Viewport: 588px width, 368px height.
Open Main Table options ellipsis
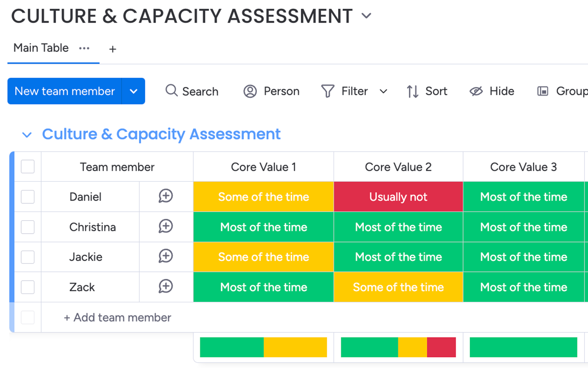[84, 48]
